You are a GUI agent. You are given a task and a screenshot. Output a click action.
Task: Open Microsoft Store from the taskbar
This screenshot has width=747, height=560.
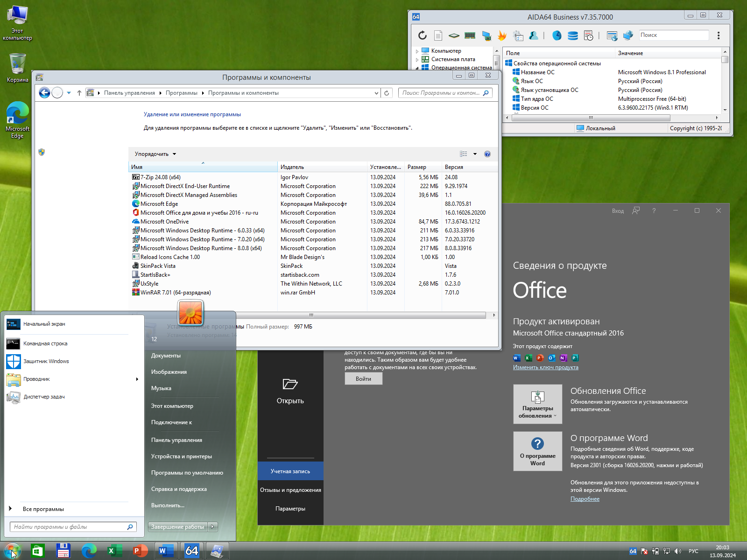tap(37, 551)
